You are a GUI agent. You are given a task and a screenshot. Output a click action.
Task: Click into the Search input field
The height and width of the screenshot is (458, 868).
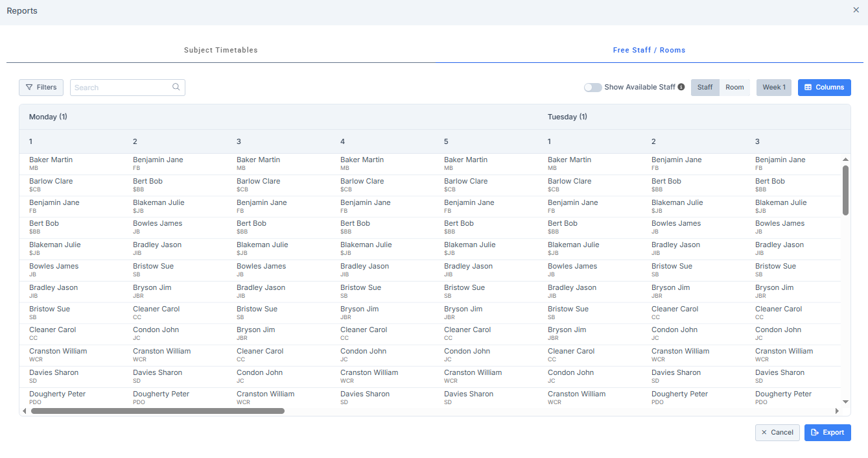pyautogui.click(x=121, y=87)
